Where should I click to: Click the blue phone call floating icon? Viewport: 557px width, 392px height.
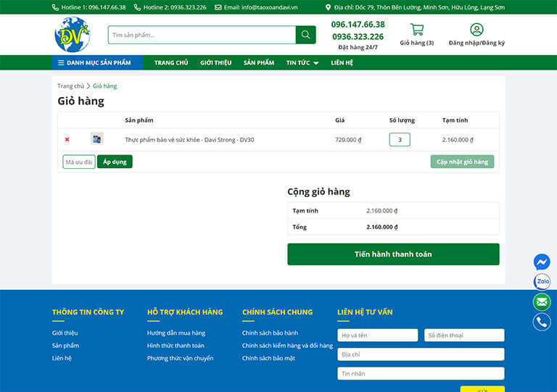(x=542, y=322)
